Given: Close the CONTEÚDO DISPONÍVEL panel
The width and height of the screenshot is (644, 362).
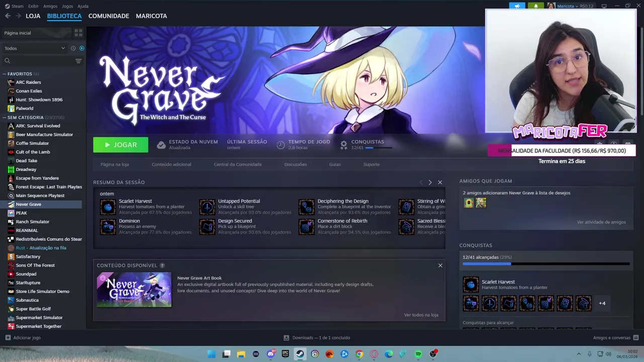Looking at the screenshot, I should [440, 265].
